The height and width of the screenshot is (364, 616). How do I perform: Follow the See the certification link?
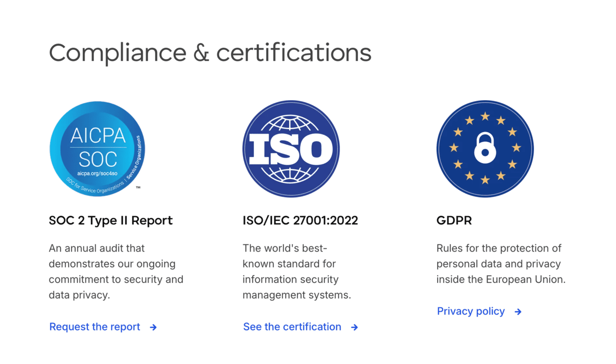tap(292, 327)
